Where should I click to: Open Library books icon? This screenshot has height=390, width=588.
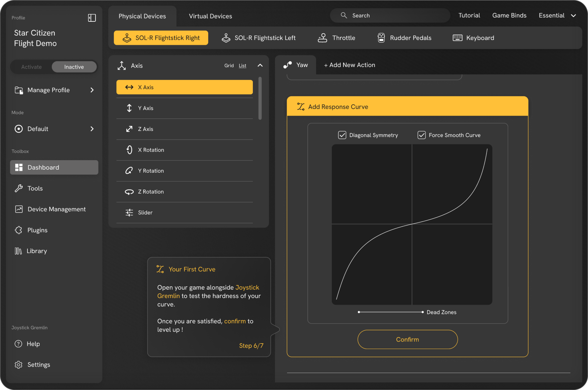coord(18,251)
